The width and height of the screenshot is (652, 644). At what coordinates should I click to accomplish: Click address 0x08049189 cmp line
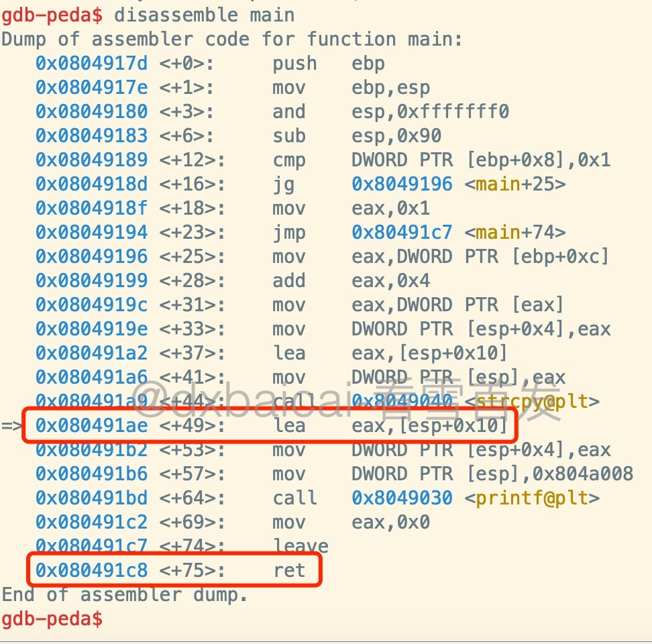[x=91, y=160]
